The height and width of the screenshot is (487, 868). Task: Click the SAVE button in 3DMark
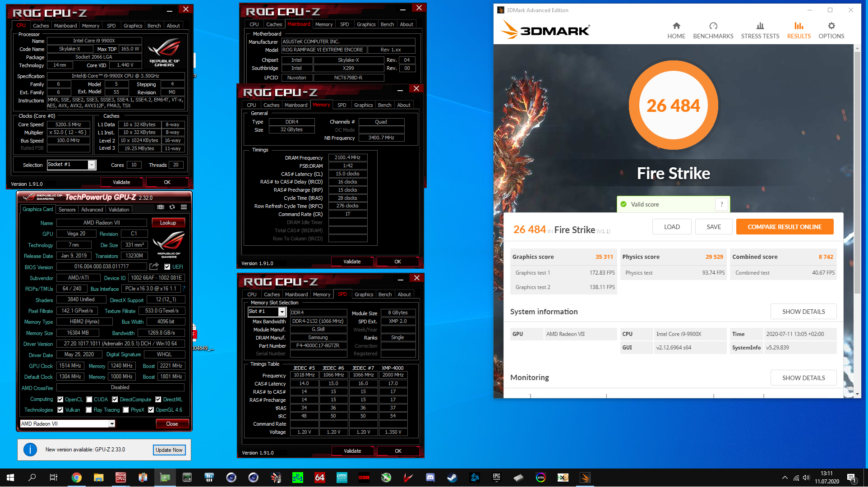click(x=714, y=226)
